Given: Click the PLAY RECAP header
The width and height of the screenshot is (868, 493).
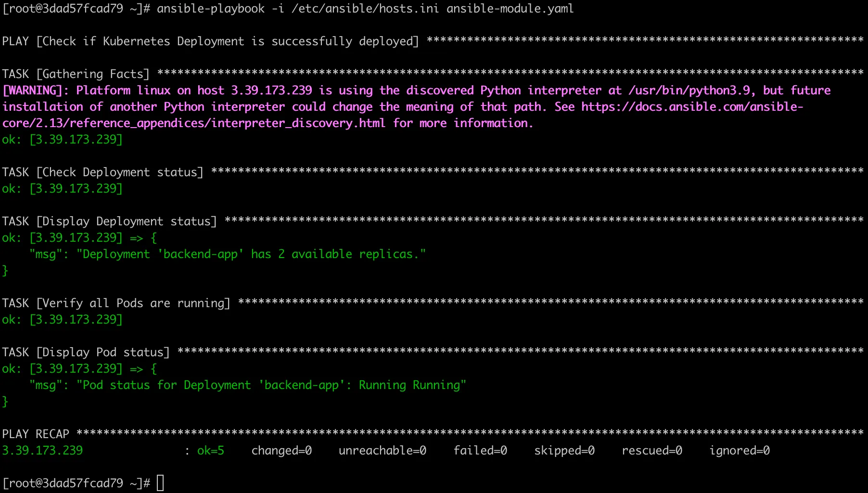Looking at the screenshot, I should click(x=36, y=434).
